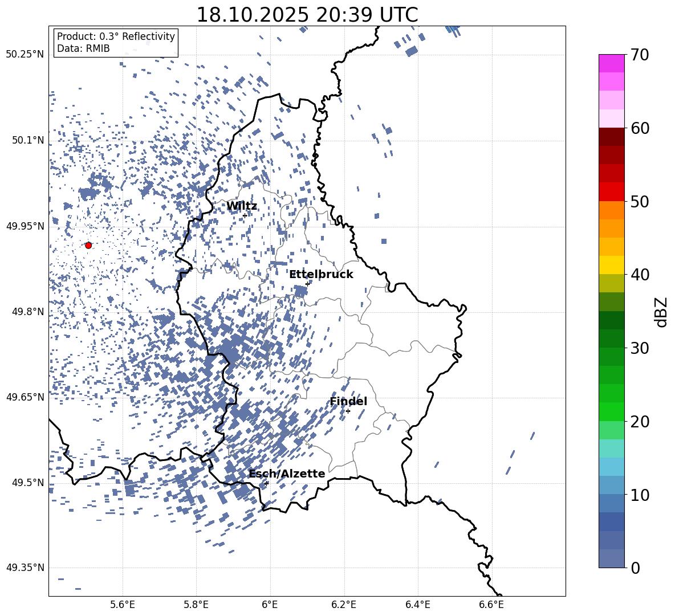Click the 6.2°E longitude label
Screen dimensions: 675x616
pyautogui.click(x=344, y=605)
